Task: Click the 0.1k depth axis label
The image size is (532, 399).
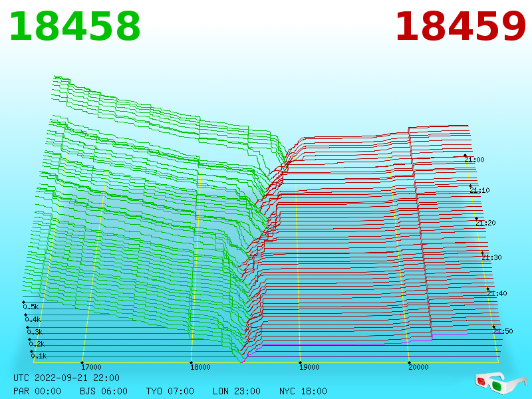Action: [x=39, y=356]
